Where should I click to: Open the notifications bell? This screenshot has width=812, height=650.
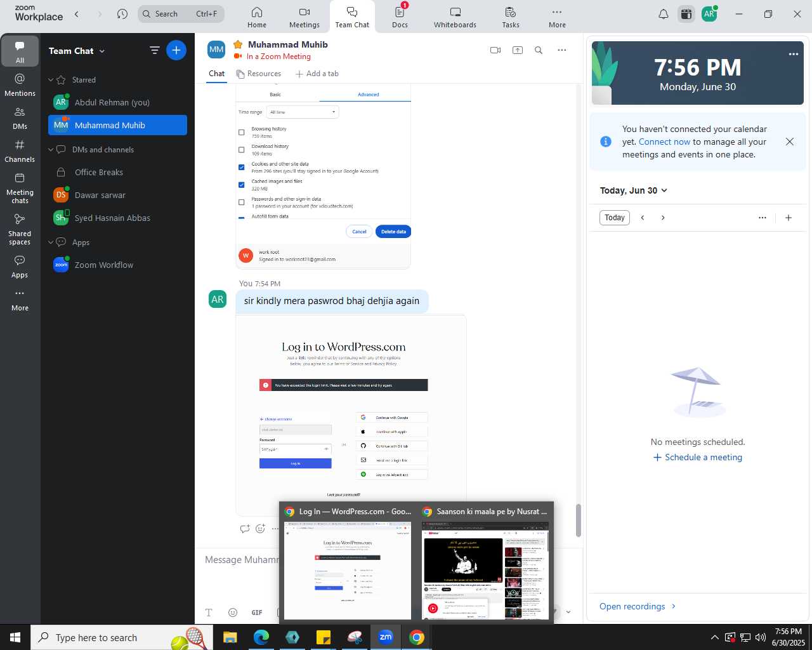(x=664, y=13)
